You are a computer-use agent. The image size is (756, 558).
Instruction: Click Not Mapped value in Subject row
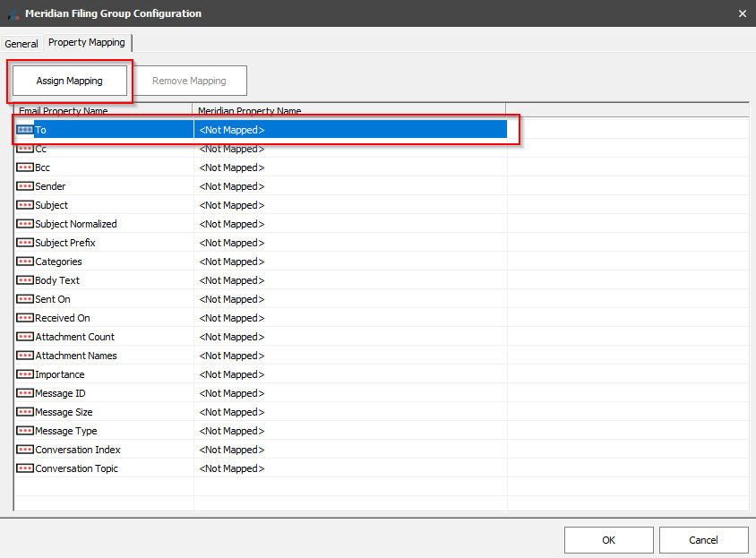tap(232, 205)
